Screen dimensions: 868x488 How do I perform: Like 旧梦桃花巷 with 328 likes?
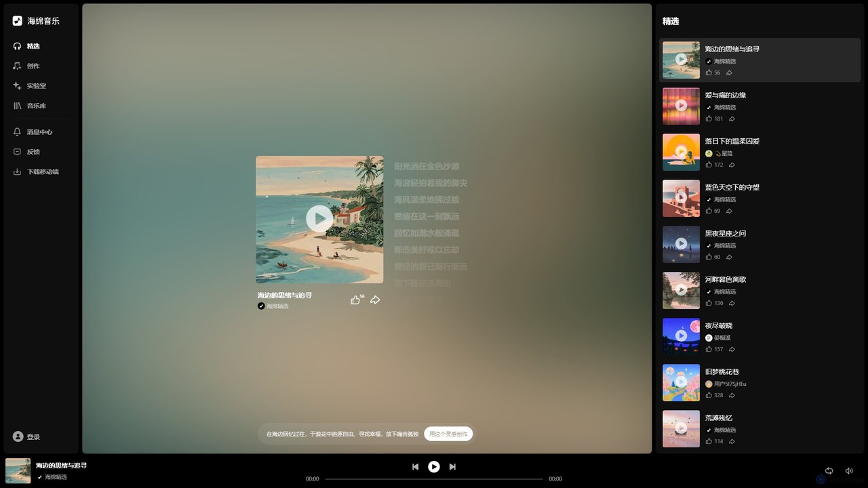[x=709, y=395]
